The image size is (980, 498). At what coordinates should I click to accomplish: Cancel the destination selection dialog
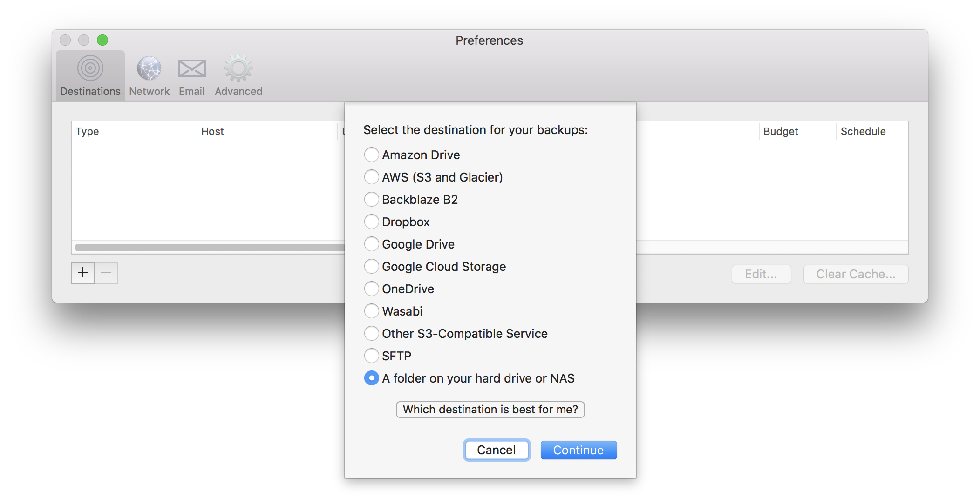(x=497, y=450)
